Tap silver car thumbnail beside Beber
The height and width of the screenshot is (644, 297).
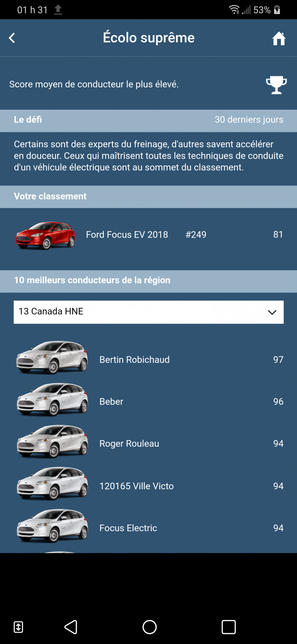[x=52, y=400]
